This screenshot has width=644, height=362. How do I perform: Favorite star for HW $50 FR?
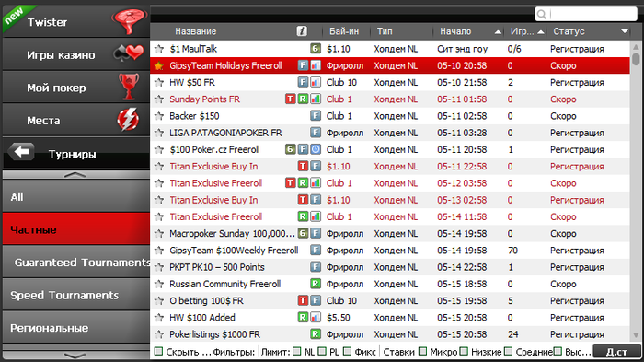pyautogui.click(x=159, y=82)
